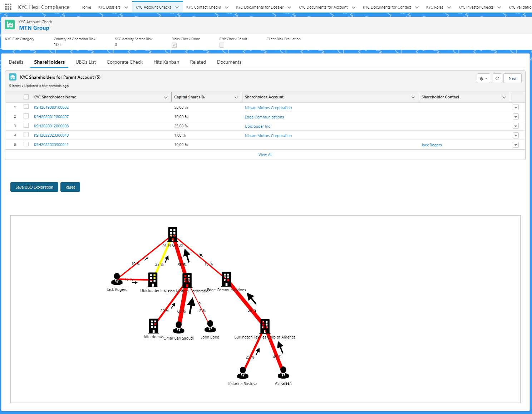Select the Avi Green person node
532x414 pixels.
coord(283,372)
